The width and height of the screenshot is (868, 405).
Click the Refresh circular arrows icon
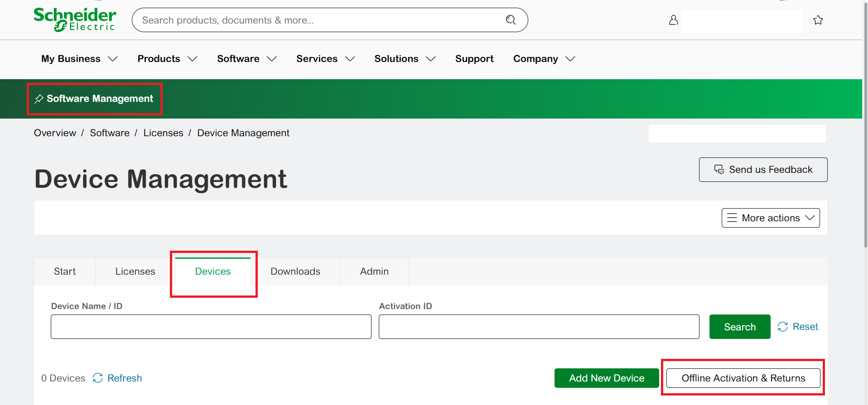(97, 378)
